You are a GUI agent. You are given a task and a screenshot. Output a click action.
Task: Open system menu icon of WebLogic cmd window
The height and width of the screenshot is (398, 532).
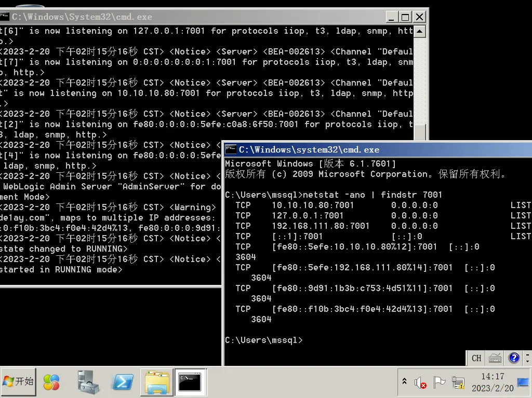point(4,17)
